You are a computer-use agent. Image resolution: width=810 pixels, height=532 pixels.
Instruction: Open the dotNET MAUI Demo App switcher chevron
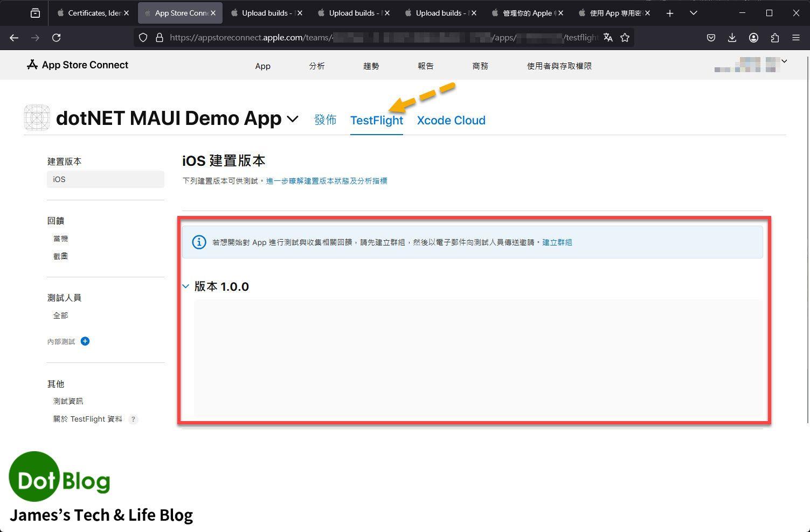[x=293, y=119]
